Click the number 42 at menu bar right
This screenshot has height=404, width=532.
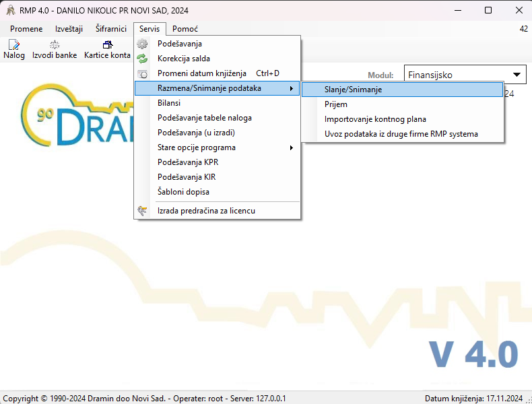pyautogui.click(x=523, y=29)
